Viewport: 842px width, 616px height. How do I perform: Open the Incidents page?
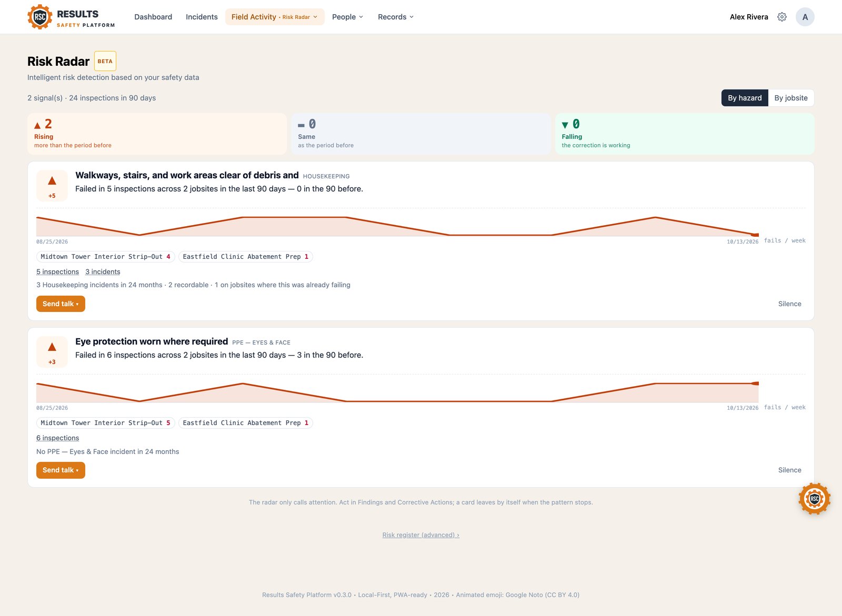(x=202, y=17)
